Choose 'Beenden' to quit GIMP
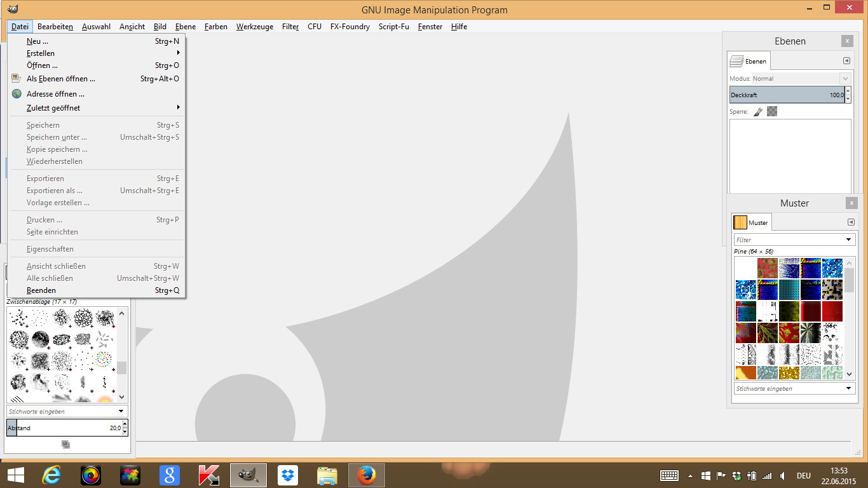Image resolution: width=868 pixels, height=488 pixels. click(97, 290)
